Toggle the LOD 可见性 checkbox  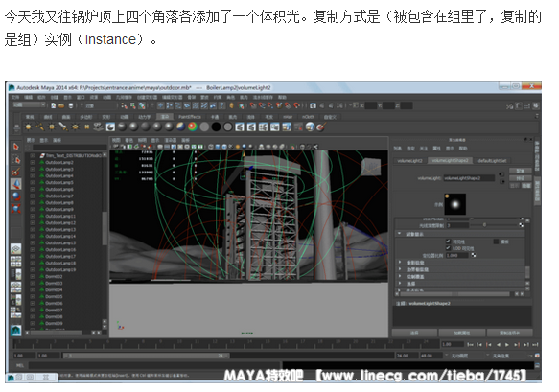point(448,248)
